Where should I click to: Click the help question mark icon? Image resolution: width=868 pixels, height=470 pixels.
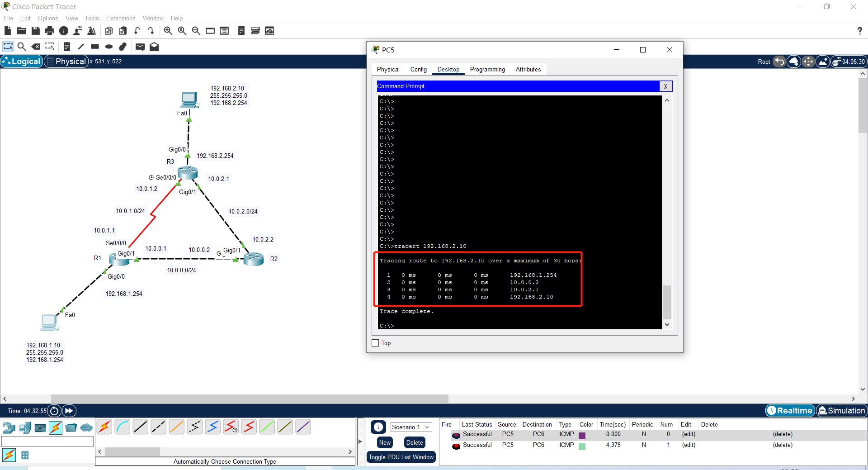pyautogui.click(x=859, y=31)
